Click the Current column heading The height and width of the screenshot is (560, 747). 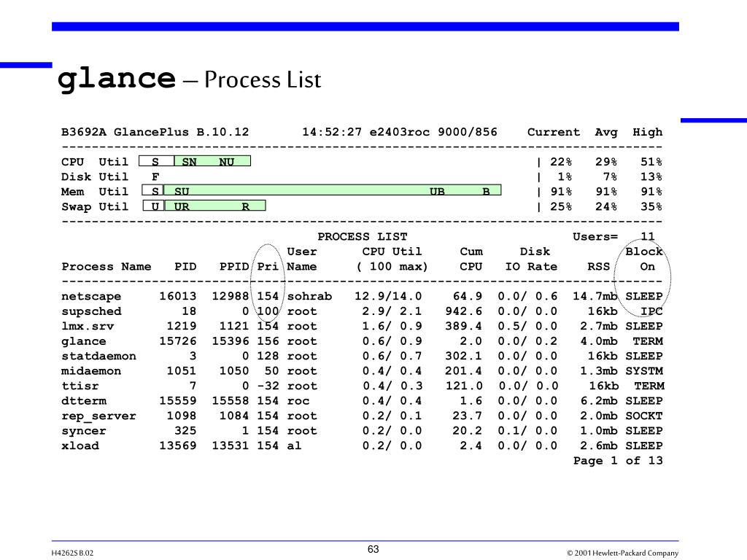click(554, 132)
